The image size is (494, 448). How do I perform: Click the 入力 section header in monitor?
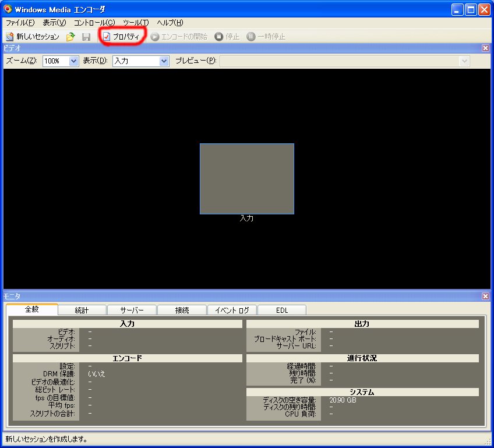tap(127, 324)
